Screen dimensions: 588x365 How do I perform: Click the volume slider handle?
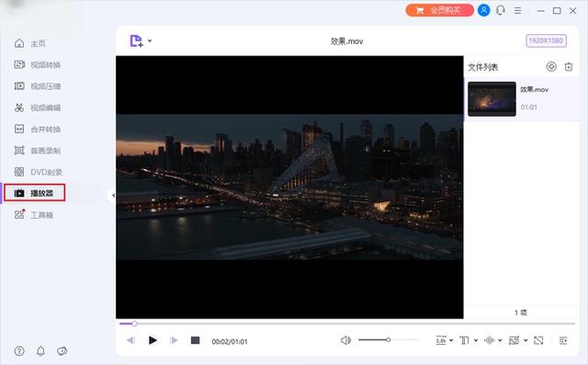388,340
